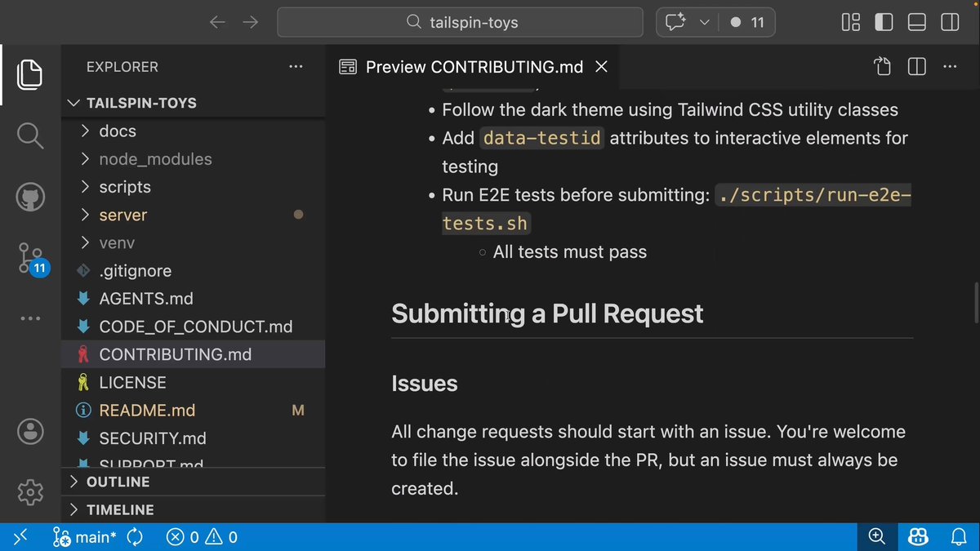Open the Copilot status icon
Screen dimensions: 980x551
coord(919,537)
